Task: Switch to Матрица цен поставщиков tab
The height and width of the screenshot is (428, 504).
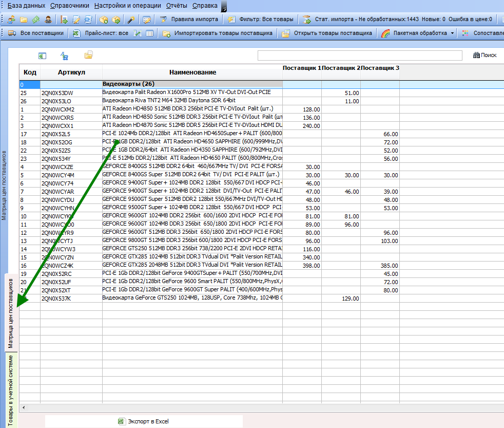Action: point(11,313)
